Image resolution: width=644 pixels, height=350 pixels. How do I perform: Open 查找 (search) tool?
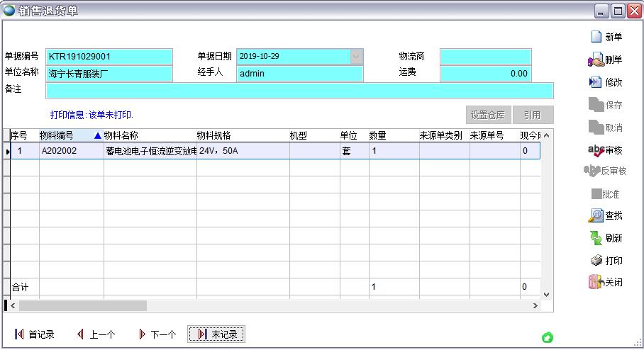pos(596,215)
